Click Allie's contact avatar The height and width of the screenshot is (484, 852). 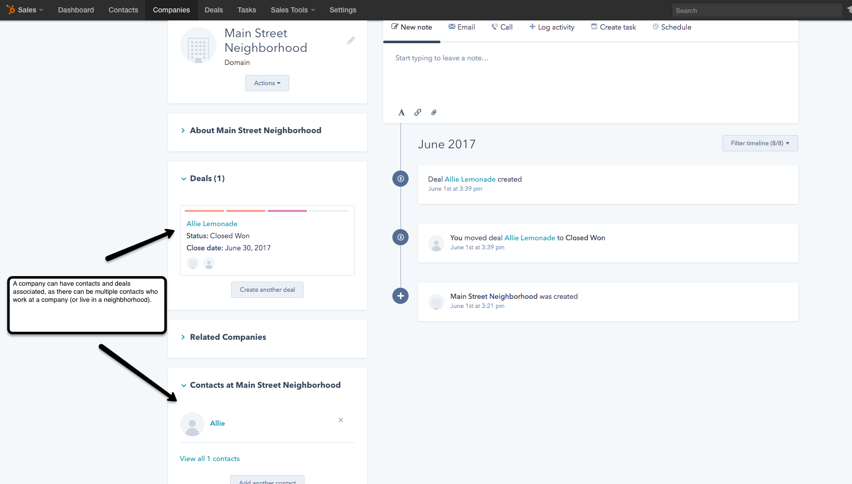pos(192,424)
